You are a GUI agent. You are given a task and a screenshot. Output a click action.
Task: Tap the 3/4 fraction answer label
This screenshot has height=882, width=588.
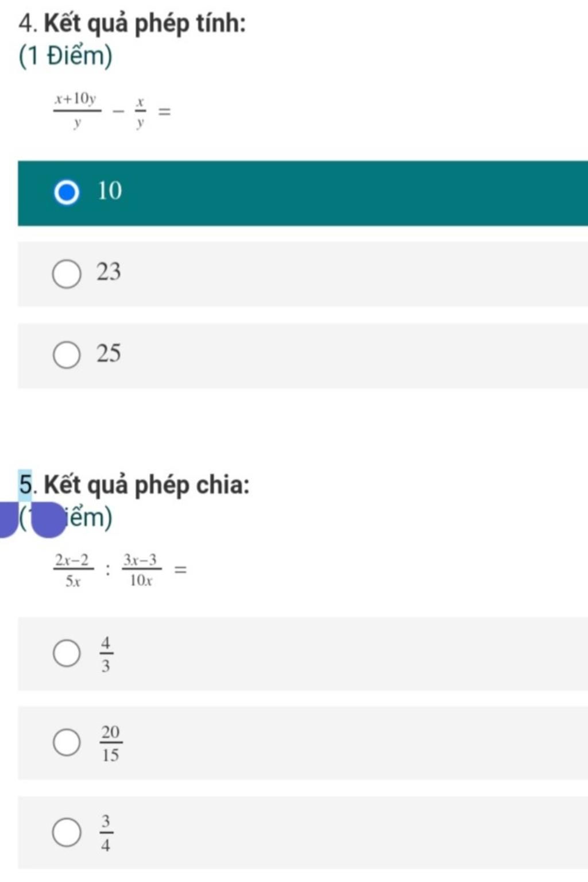click(x=106, y=833)
